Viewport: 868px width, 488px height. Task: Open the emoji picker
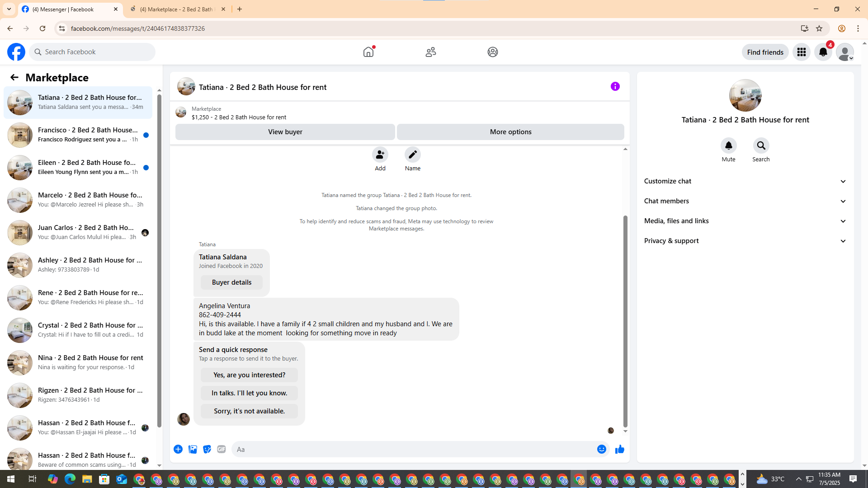coord(601,449)
